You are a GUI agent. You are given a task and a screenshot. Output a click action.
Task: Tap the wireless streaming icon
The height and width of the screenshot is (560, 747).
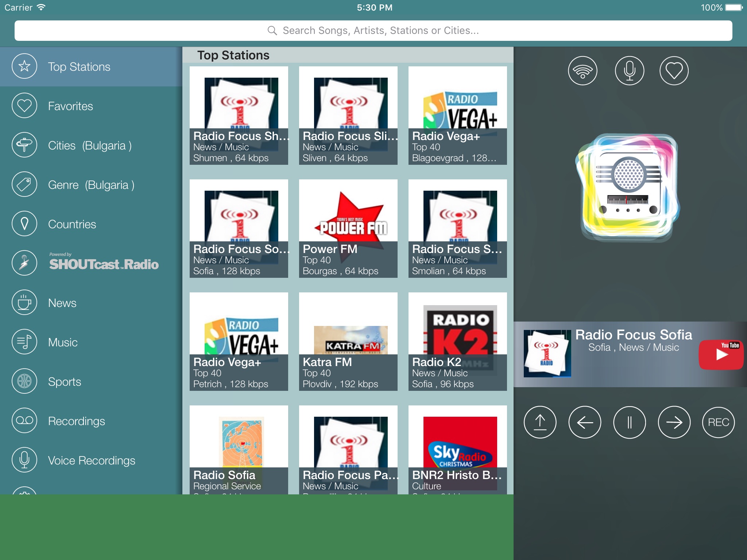pyautogui.click(x=582, y=71)
